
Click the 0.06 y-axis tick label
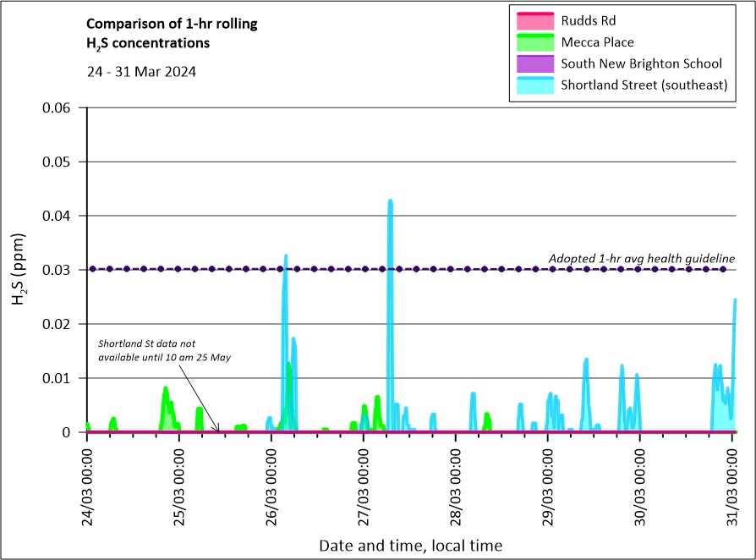(58, 107)
